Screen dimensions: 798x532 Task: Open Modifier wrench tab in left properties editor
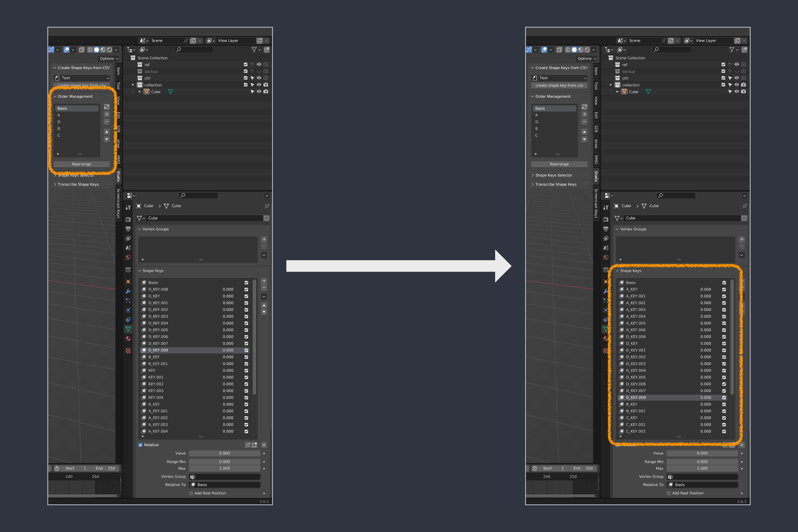(128, 291)
